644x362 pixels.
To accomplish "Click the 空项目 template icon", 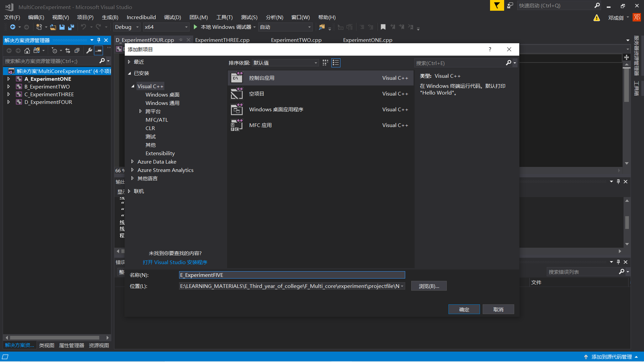I will point(236,93).
